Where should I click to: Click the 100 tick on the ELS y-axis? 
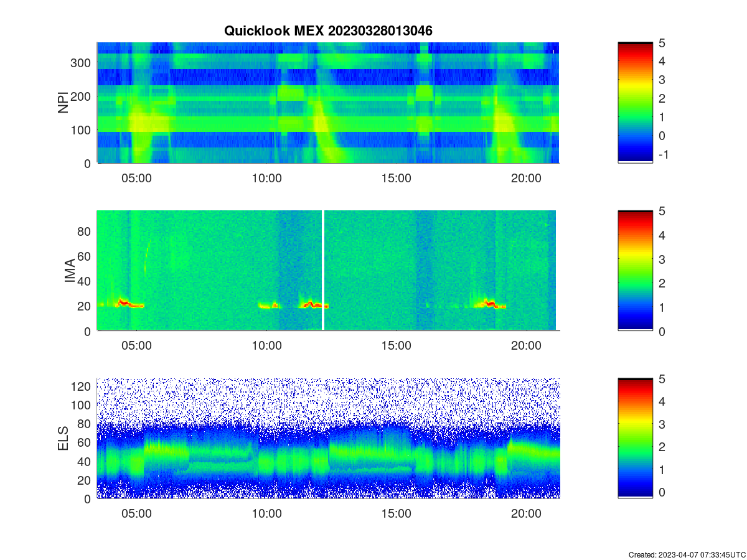pos(82,404)
